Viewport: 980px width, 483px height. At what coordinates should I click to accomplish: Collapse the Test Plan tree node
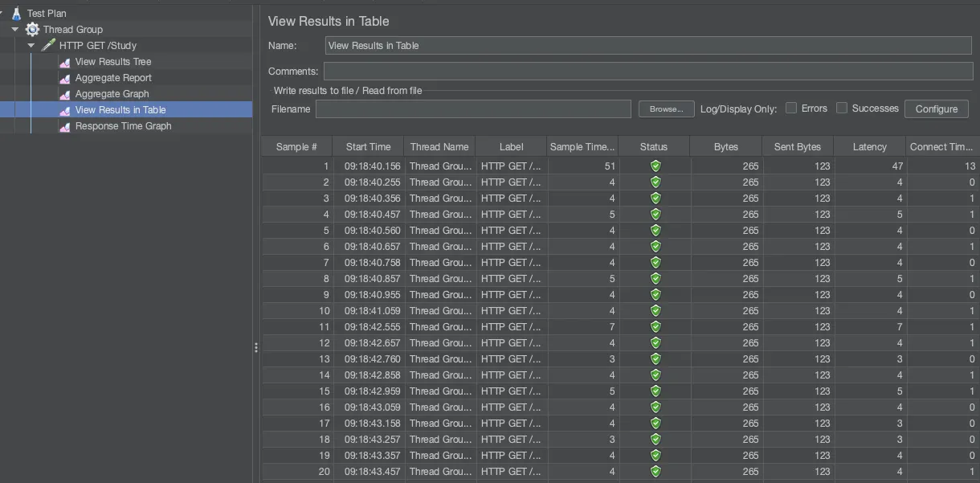(x=2, y=13)
